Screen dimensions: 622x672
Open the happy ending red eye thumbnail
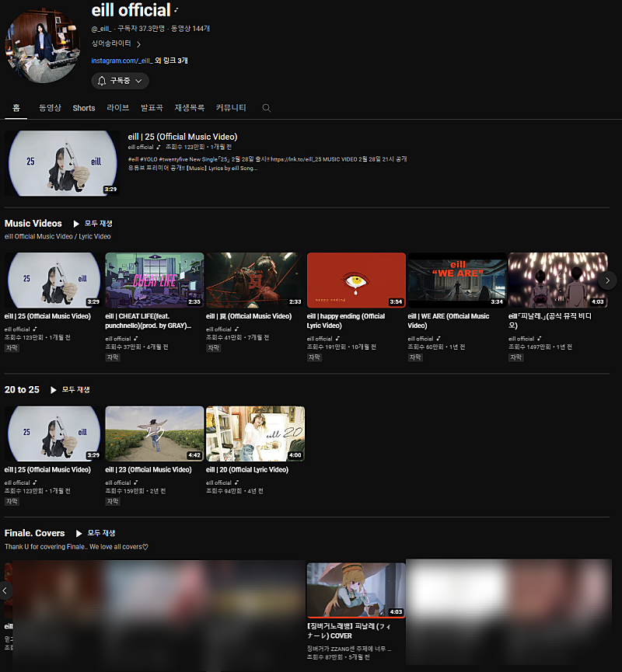[356, 280]
